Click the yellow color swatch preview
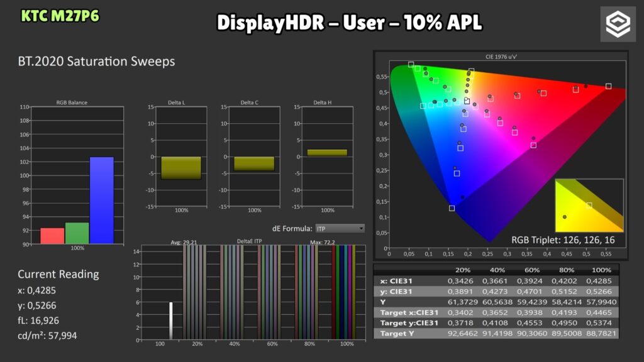Image resolution: width=644 pixels, height=362 pixels. (589, 206)
